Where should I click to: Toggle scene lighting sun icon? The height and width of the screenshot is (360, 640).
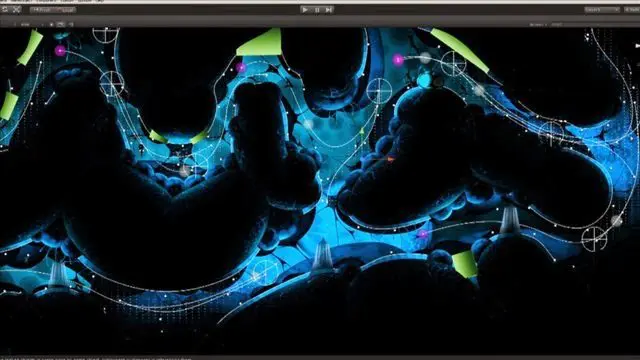point(51,24)
